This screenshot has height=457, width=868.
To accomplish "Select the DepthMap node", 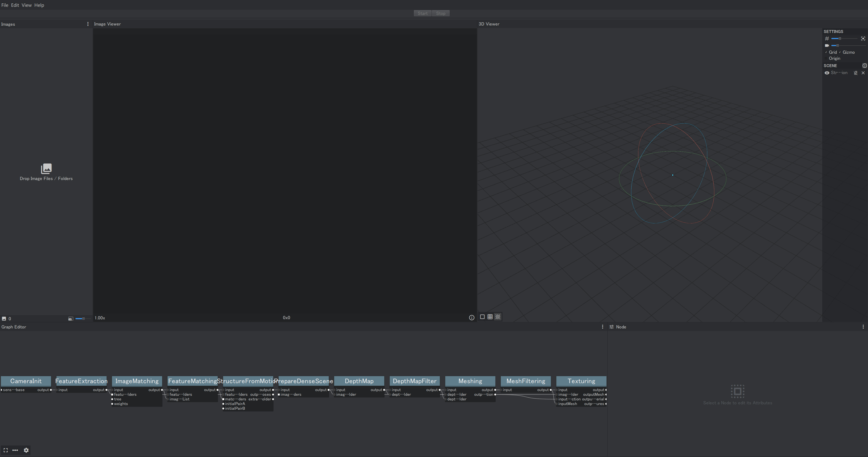I will [x=359, y=381].
